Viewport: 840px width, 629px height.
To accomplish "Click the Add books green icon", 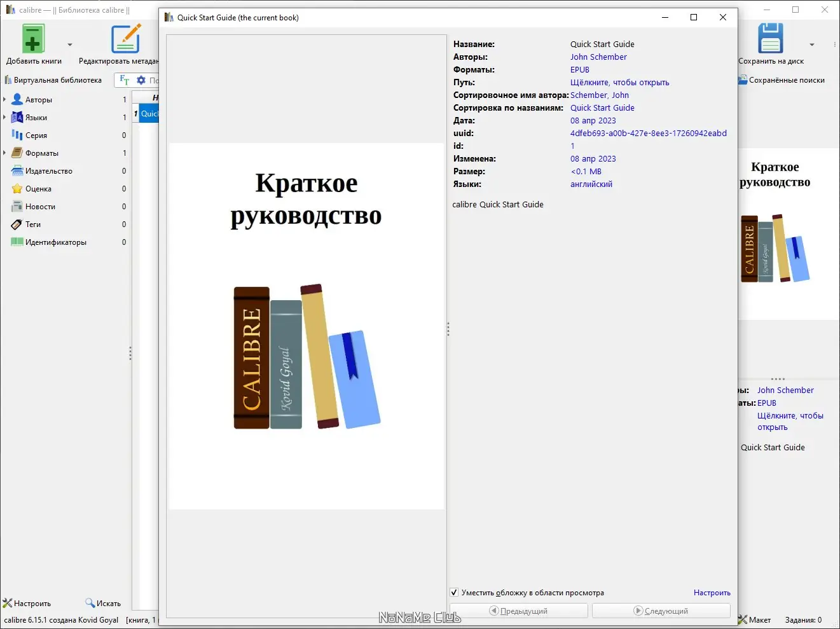I will tap(33, 39).
